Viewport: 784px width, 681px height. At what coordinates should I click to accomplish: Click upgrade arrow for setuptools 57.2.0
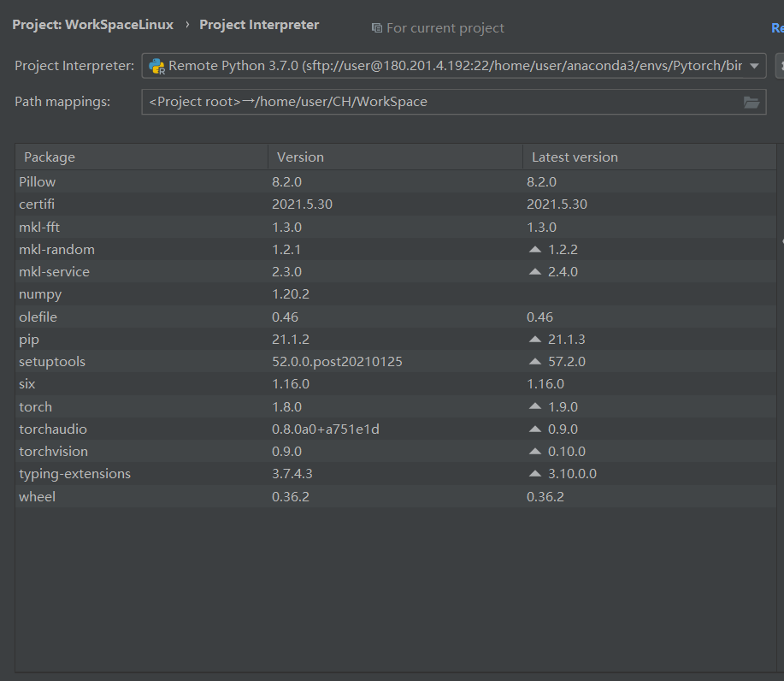[x=535, y=361]
